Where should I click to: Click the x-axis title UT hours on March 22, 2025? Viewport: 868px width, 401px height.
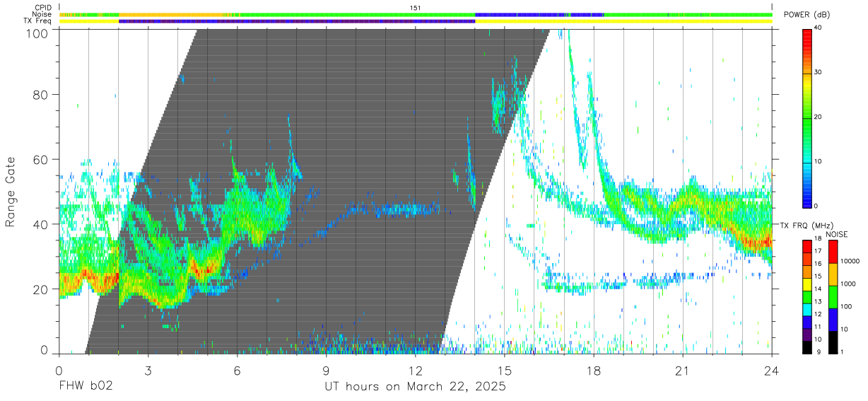click(x=415, y=387)
